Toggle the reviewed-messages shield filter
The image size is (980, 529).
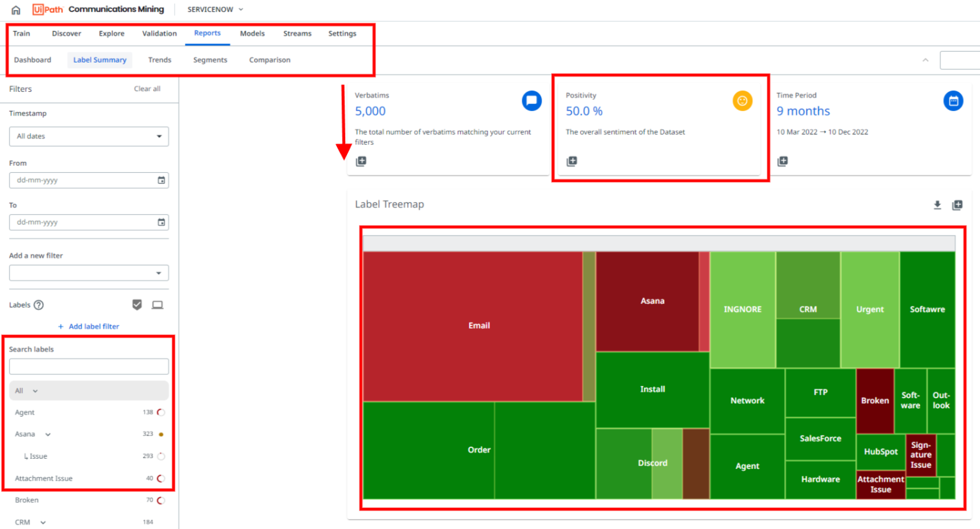click(137, 304)
